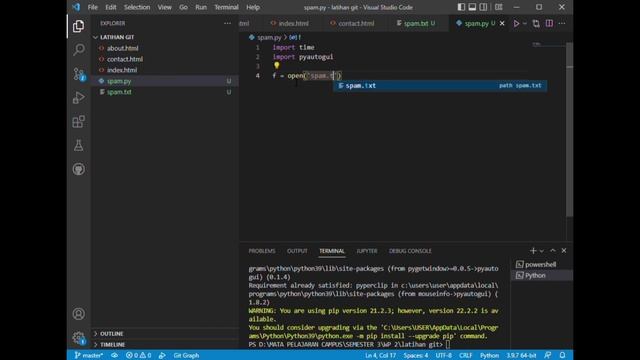The height and width of the screenshot is (360, 640).
Task: Open the run options dropdown arrow
Action: (x=525, y=24)
